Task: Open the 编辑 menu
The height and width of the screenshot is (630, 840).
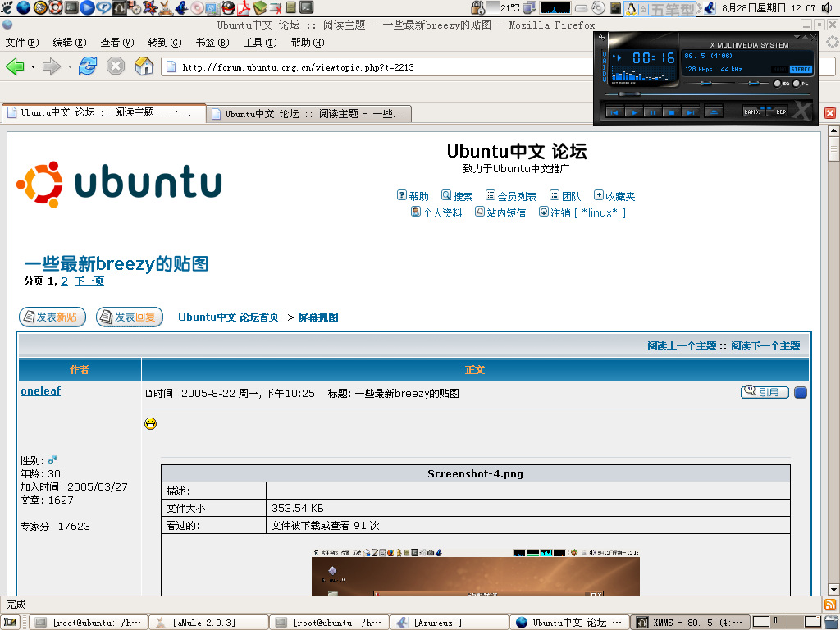Action: click(70, 43)
